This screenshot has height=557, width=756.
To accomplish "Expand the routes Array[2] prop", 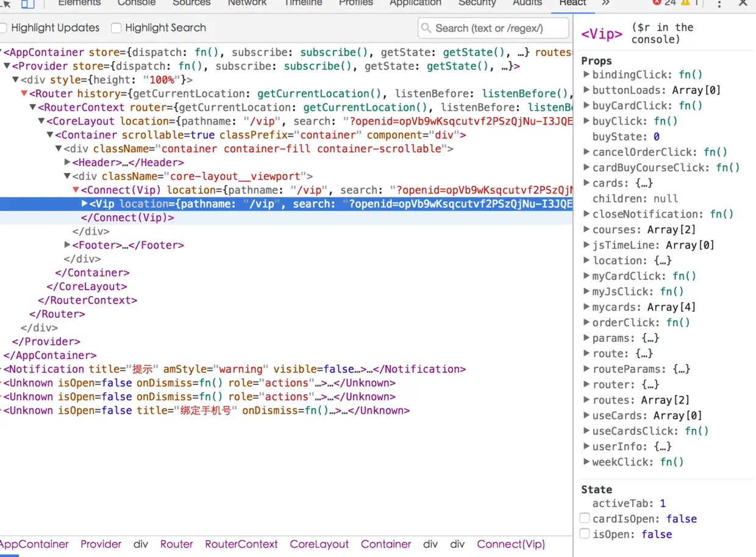I will [x=587, y=400].
